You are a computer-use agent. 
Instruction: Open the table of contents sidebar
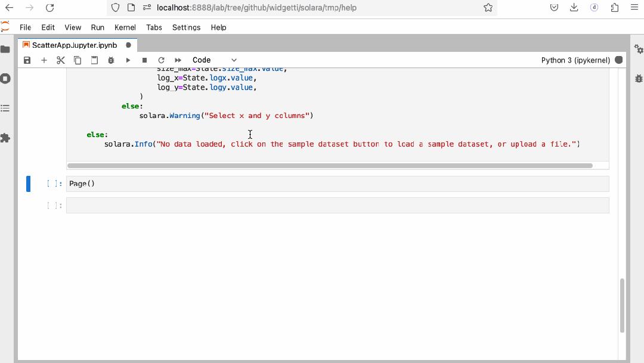click(x=6, y=108)
